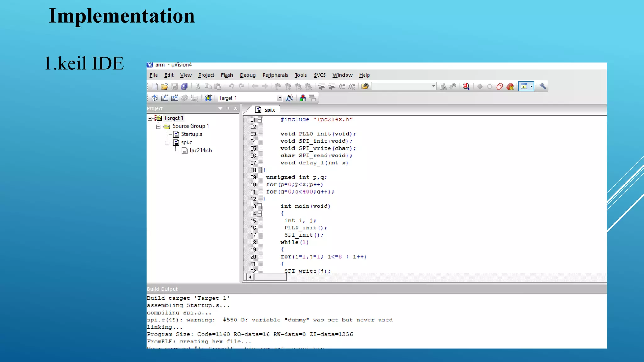Click the 'dummy' warning line in Build Output
Viewport: 644px width, 362px height.
tap(270, 320)
